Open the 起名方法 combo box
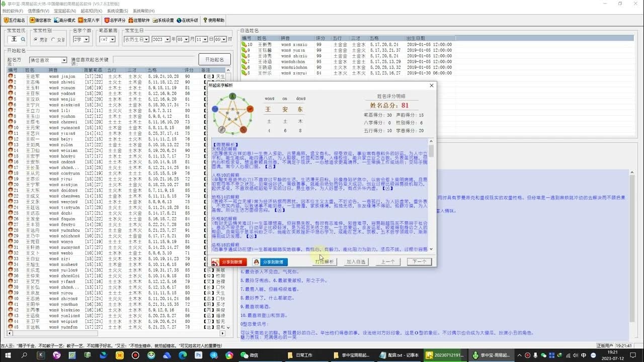This screenshot has height=362, width=644. coord(63,60)
